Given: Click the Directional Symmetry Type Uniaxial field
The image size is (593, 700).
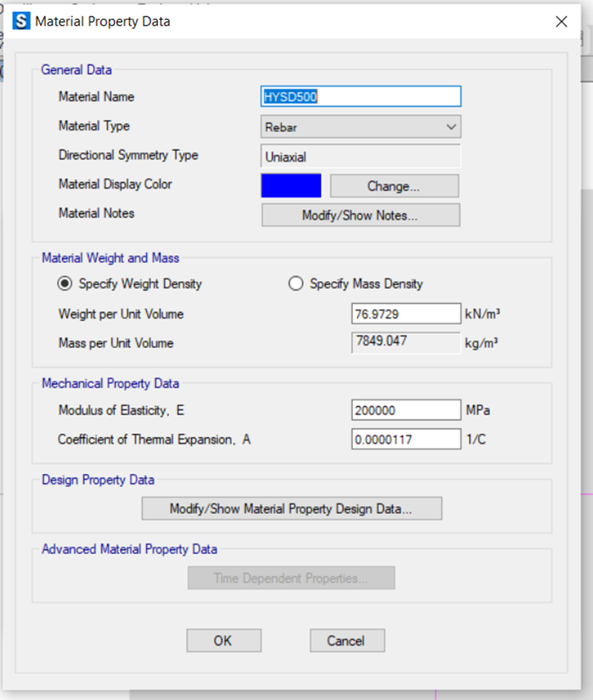Looking at the screenshot, I should (360, 157).
